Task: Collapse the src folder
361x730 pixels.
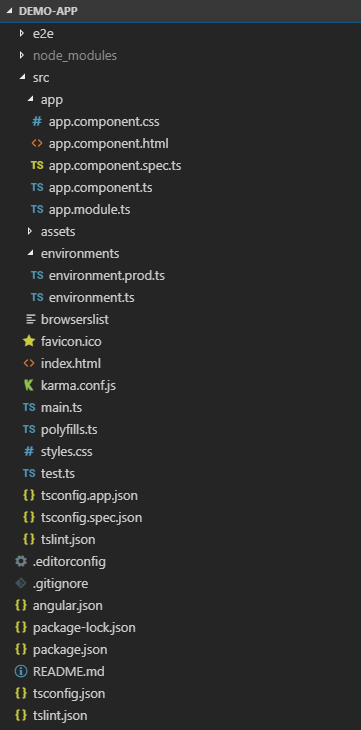Action: click(x=22, y=78)
